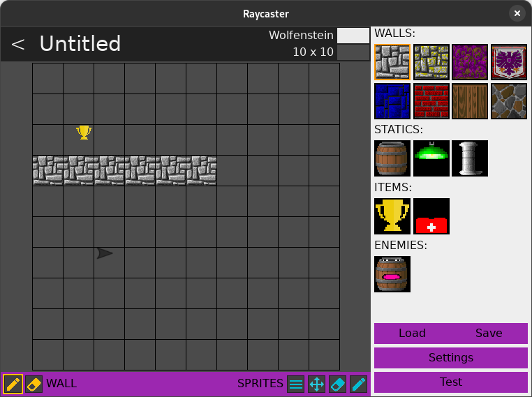Viewport: 532px width, 397px height.
Task: Select the wall pencil draw tool
Action: click(x=13, y=384)
